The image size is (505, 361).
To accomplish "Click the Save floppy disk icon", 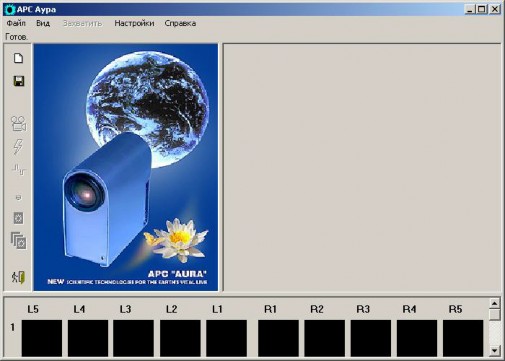I will click(19, 81).
